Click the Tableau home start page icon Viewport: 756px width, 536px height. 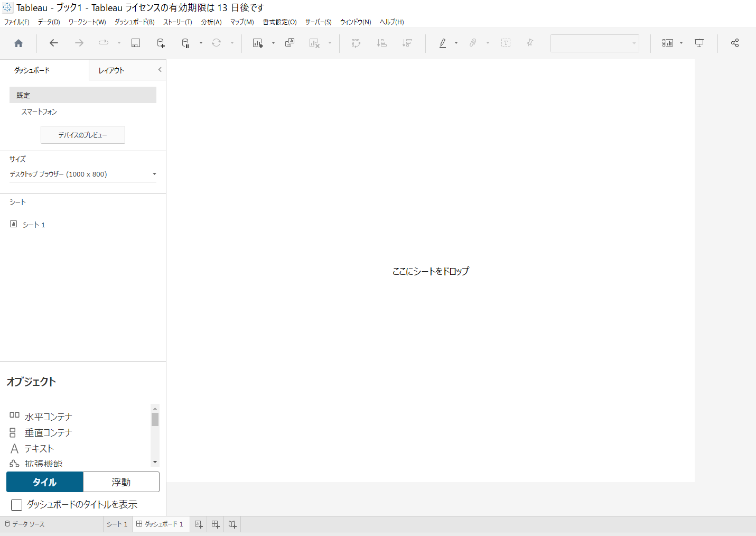(x=18, y=43)
